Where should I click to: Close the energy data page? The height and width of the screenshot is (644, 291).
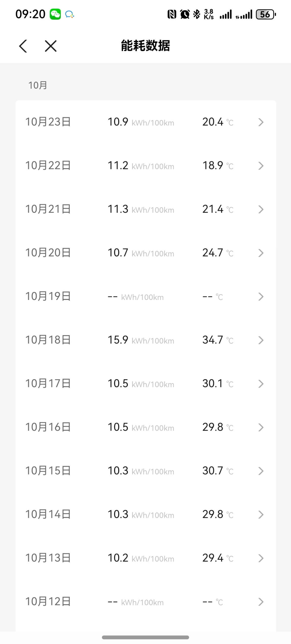tap(51, 46)
